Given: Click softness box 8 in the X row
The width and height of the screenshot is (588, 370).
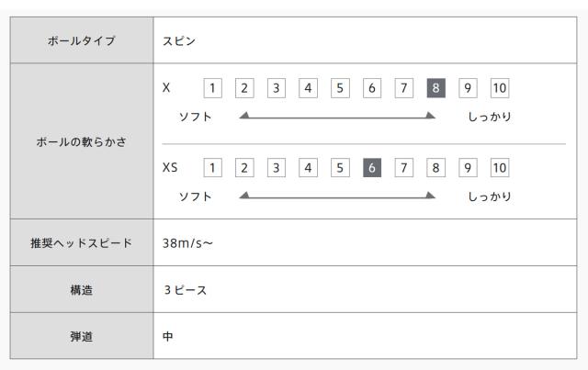Looking at the screenshot, I should 435,89.
